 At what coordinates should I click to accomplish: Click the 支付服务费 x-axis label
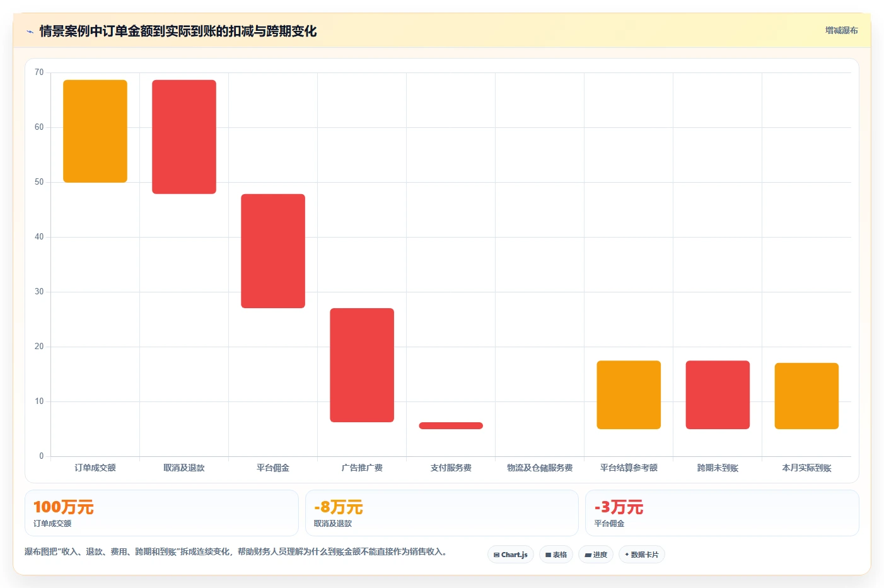(451, 468)
